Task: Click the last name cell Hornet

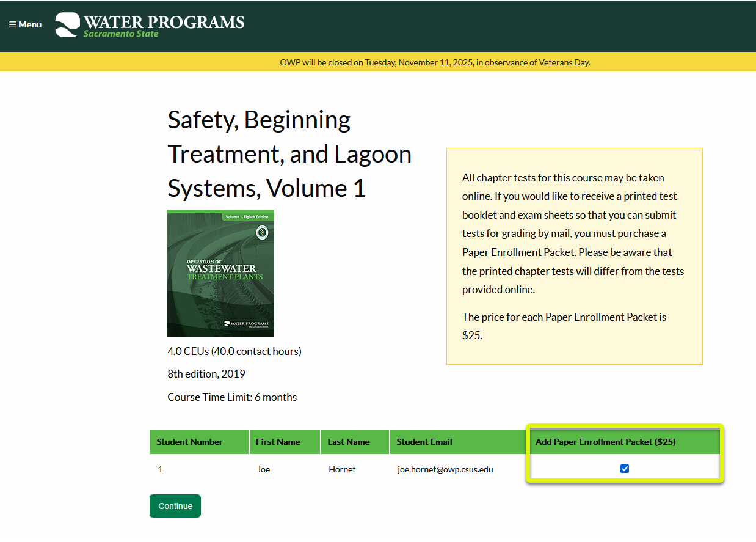Action: click(x=342, y=469)
